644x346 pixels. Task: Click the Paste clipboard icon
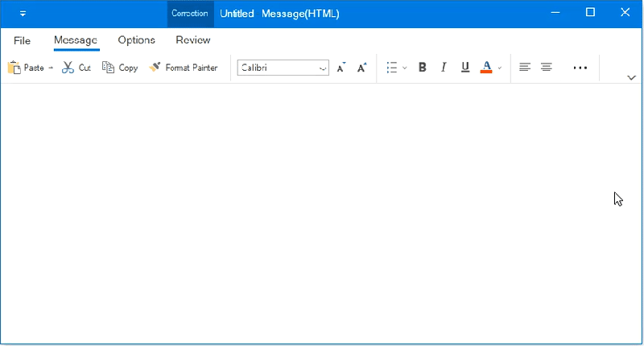pyautogui.click(x=14, y=68)
